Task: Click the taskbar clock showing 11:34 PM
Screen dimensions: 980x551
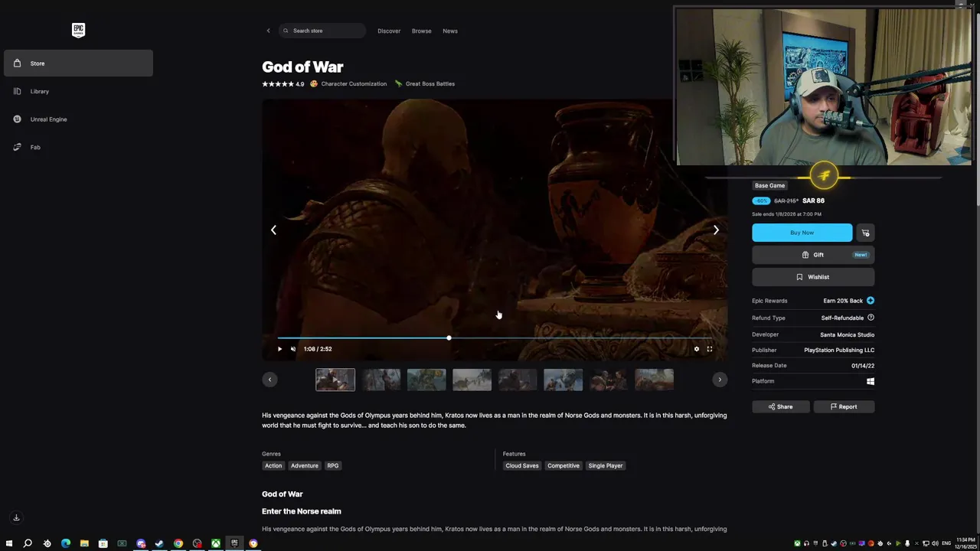Action: click(965, 543)
